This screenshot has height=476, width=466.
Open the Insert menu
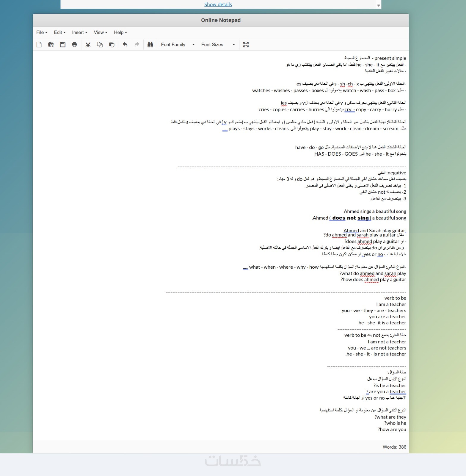tap(80, 32)
